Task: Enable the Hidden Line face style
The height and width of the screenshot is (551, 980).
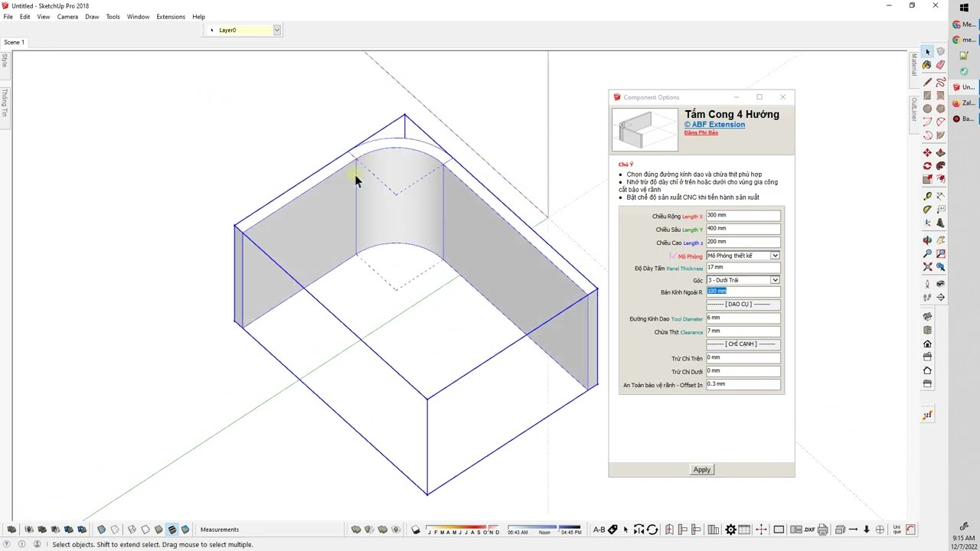Action: click(x=145, y=530)
